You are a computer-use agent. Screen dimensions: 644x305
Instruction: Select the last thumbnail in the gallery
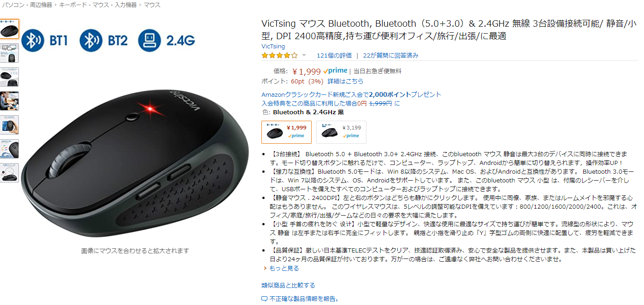9,173
